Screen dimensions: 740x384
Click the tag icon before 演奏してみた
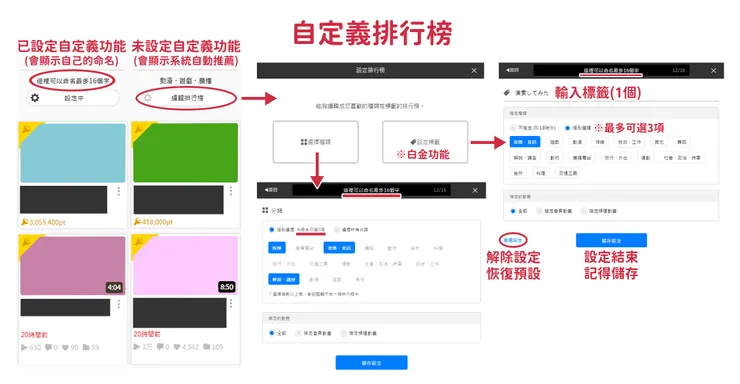[x=506, y=93]
